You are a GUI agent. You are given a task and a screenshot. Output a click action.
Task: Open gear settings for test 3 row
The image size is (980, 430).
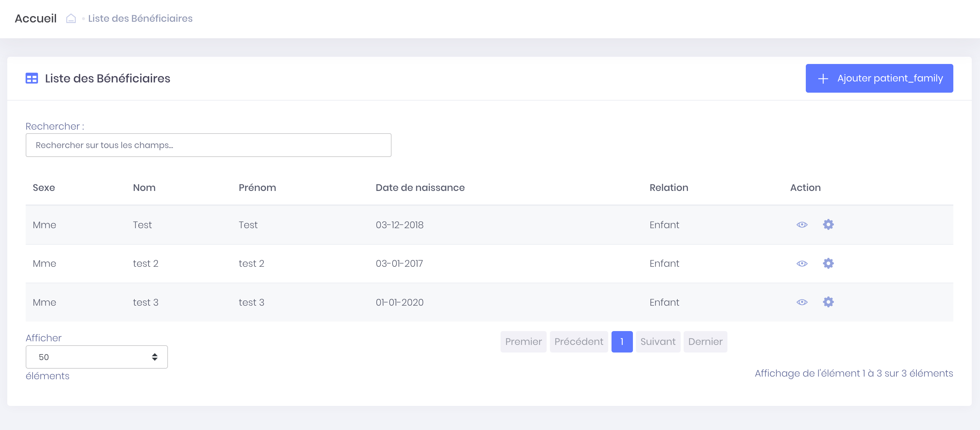click(828, 302)
